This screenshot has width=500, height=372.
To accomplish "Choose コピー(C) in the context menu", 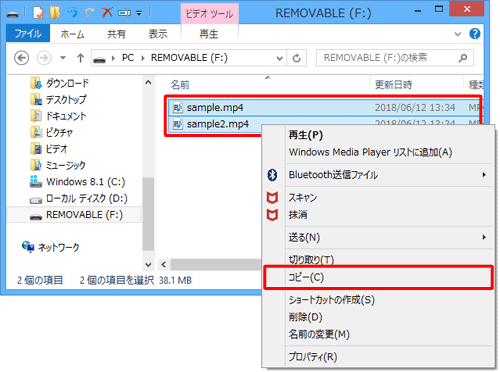I will tap(378, 277).
